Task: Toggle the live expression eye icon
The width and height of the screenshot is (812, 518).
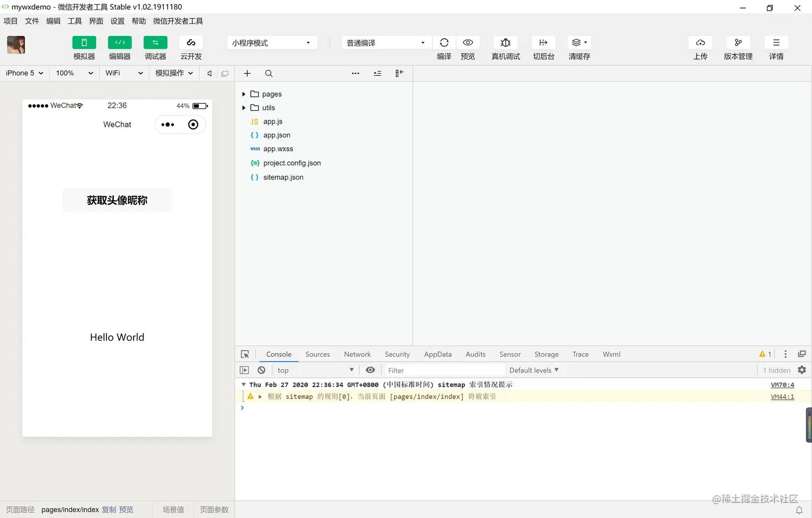Action: [x=370, y=370]
